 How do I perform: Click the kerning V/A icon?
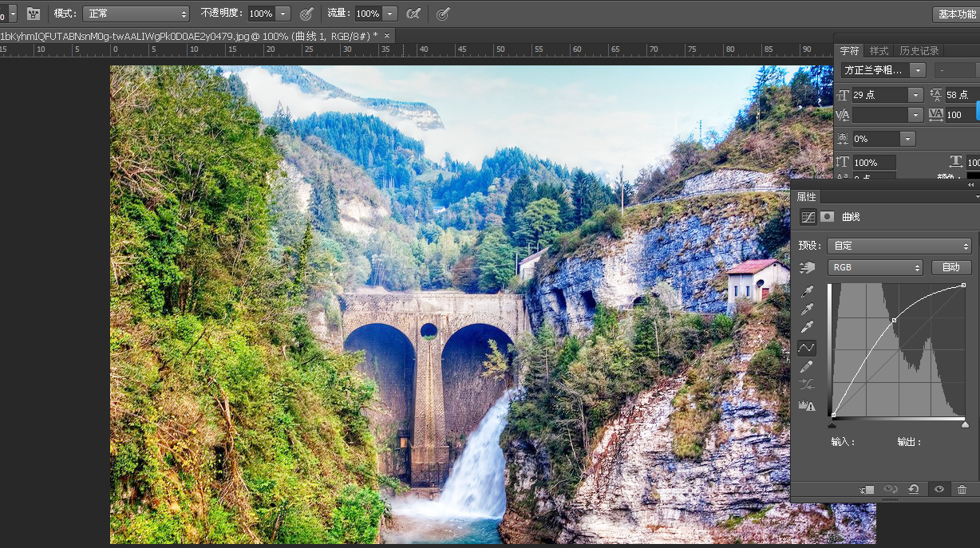tap(843, 115)
